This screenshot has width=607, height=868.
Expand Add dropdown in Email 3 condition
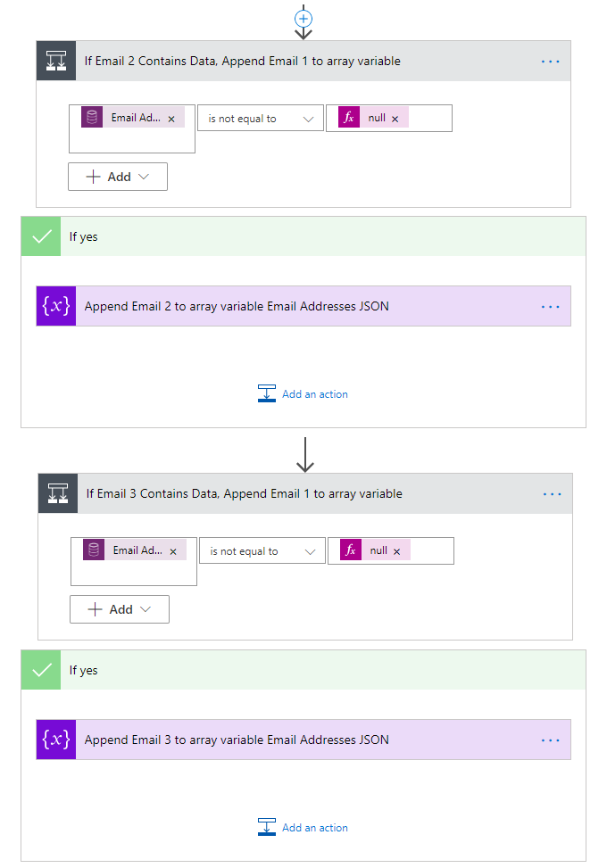click(x=120, y=609)
